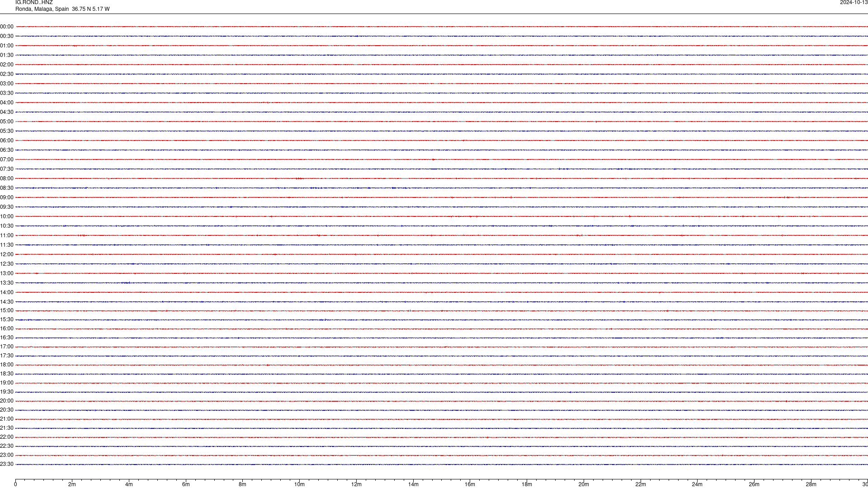Click the 0 origin tick on time axis
Viewport: 868px width, 488px height.
(x=15, y=484)
